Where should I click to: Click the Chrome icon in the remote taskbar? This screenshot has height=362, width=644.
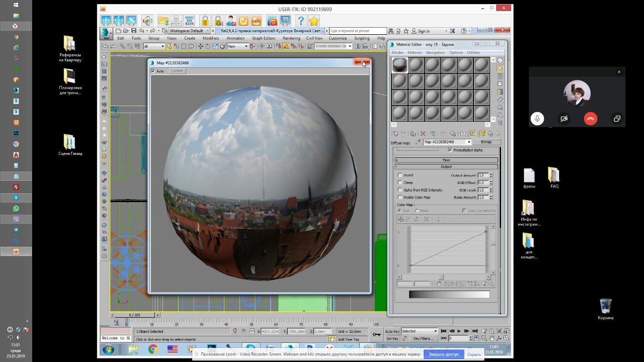[x=152, y=349]
